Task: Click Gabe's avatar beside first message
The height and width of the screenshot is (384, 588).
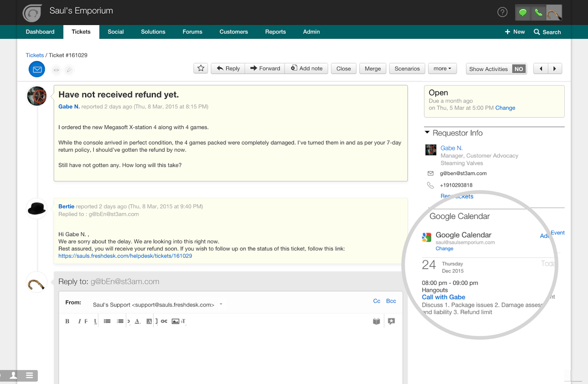Action: coord(37,96)
